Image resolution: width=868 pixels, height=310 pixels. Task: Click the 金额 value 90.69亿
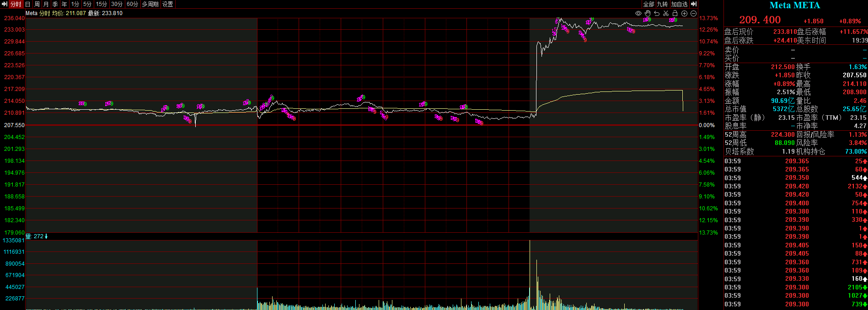pos(783,101)
